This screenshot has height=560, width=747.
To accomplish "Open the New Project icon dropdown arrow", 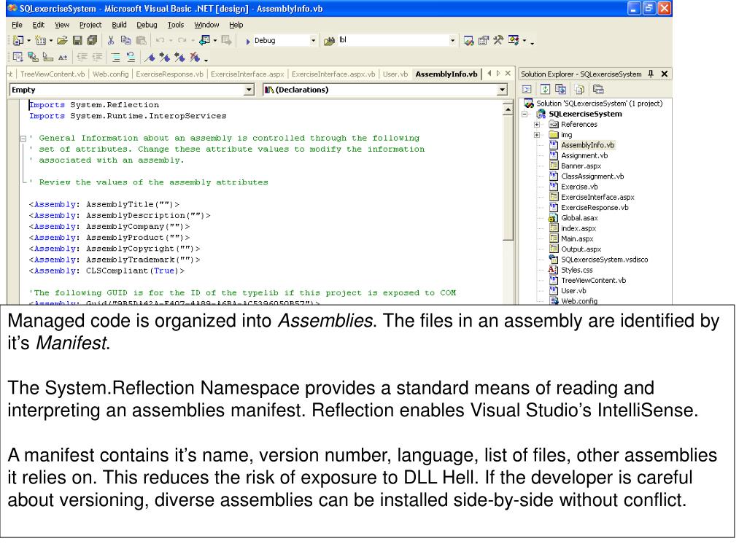I will pos(28,41).
